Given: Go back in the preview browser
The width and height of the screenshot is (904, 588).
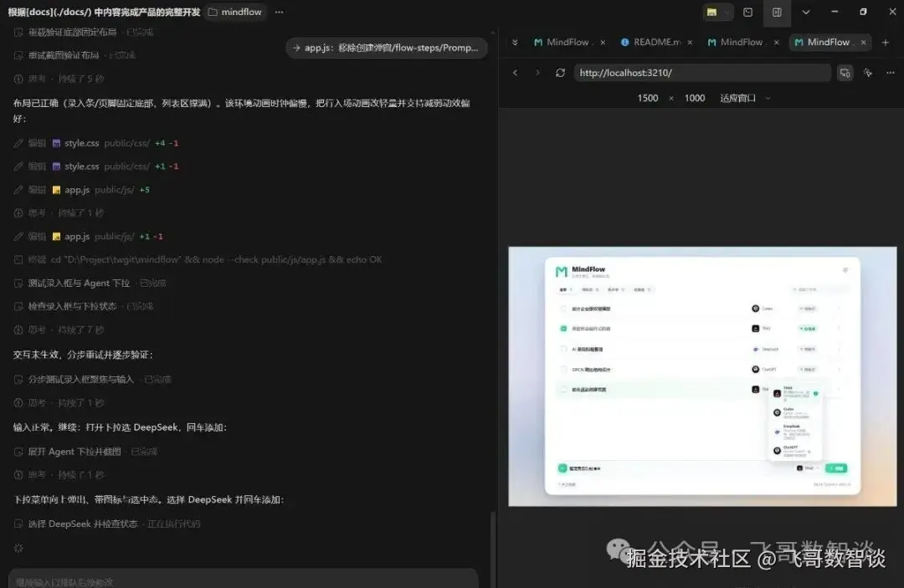Looking at the screenshot, I should 515,73.
